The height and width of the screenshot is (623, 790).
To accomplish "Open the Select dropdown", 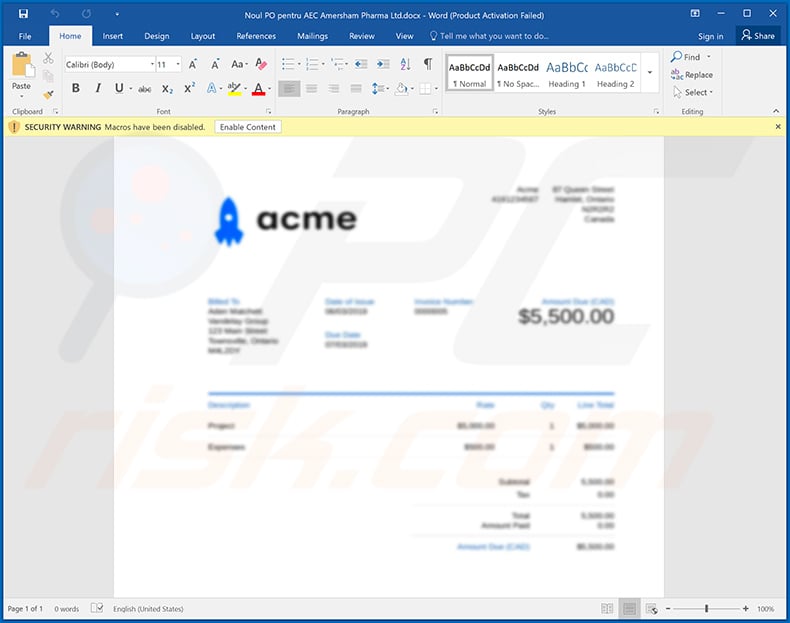I will [x=693, y=92].
